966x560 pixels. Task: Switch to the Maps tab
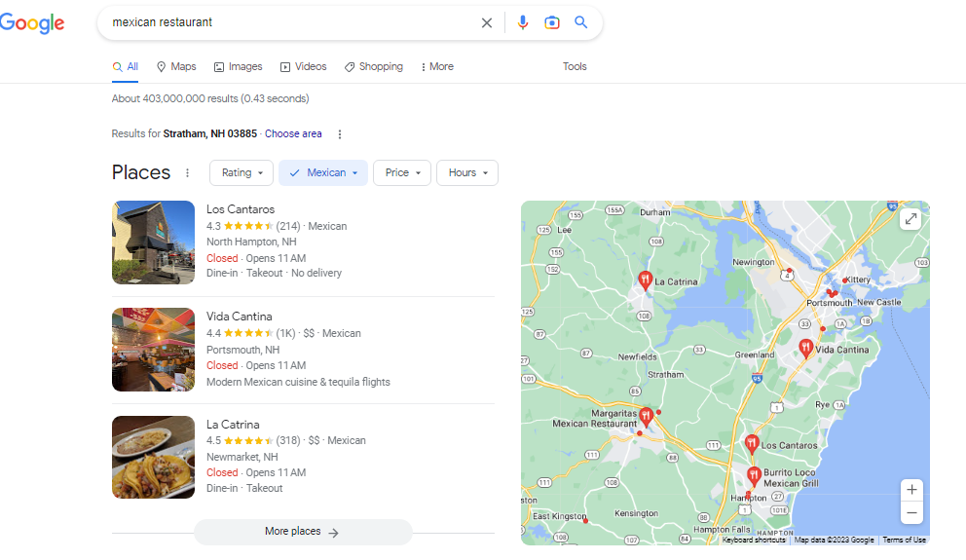click(176, 66)
